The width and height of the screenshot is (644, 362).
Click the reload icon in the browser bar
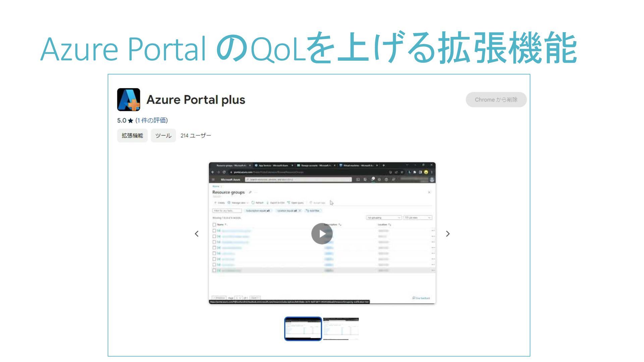click(x=224, y=172)
